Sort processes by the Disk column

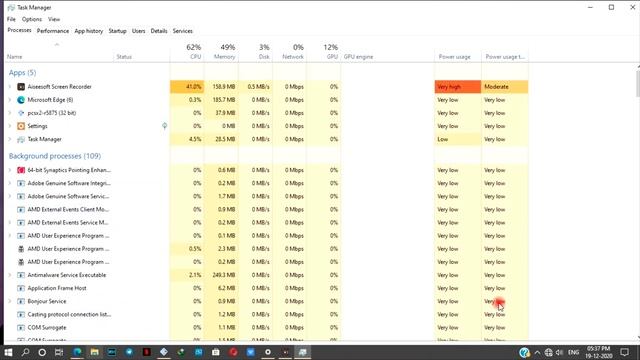(x=256, y=52)
